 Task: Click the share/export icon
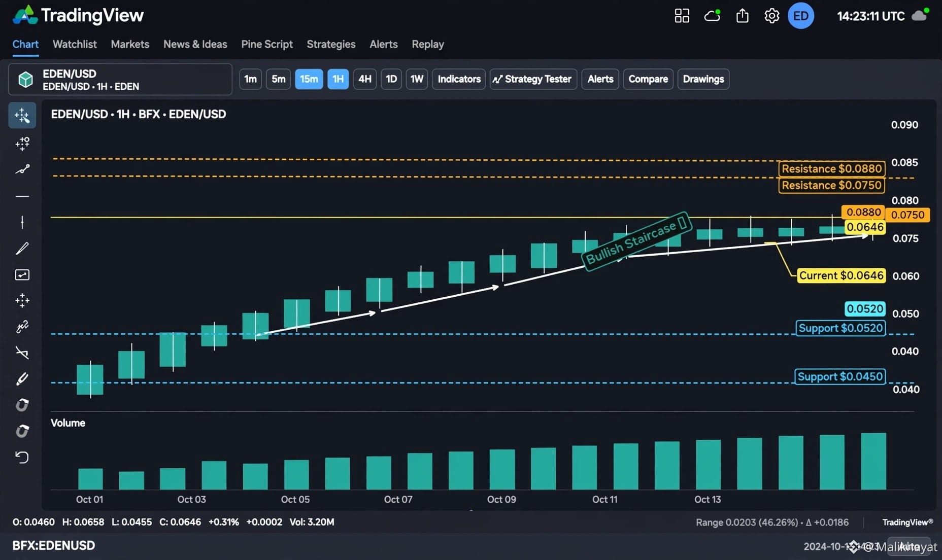[742, 16]
